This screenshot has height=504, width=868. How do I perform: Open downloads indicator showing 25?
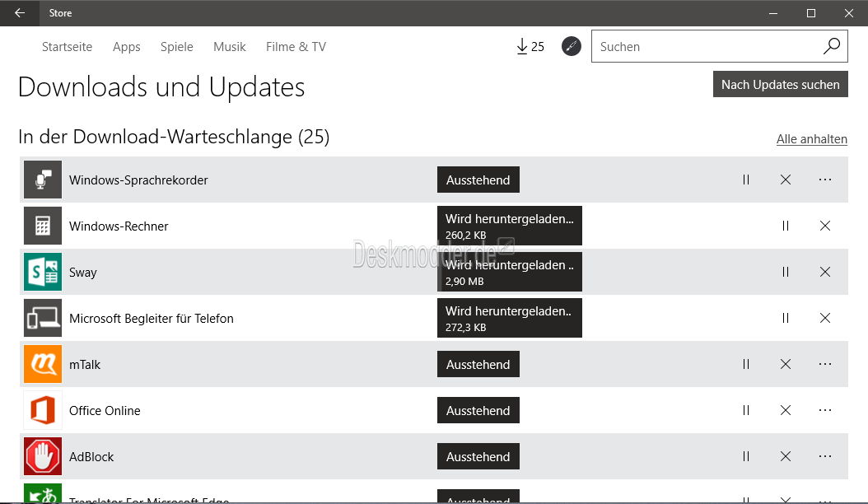click(530, 46)
